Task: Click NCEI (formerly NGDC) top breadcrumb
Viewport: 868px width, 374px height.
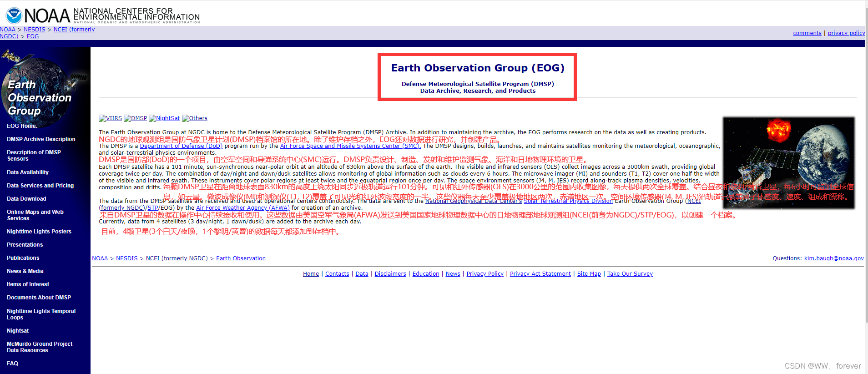Action: [74, 30]
